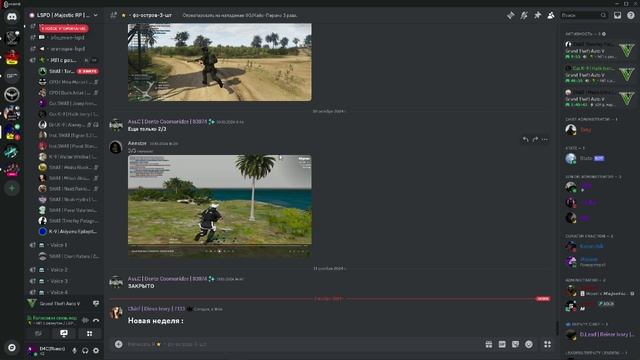
Task: Click the red new messages badge on divider
Action: pyautogui.click(x=543, y=299)
